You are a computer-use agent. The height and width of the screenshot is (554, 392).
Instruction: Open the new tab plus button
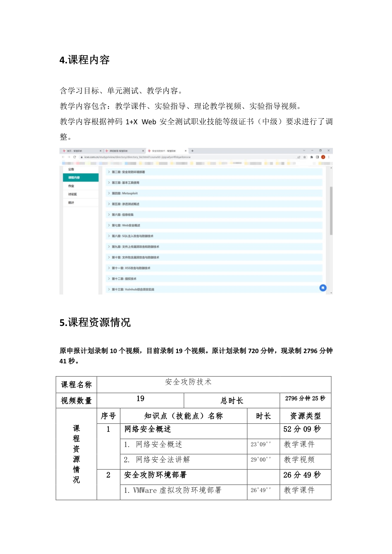192,151
